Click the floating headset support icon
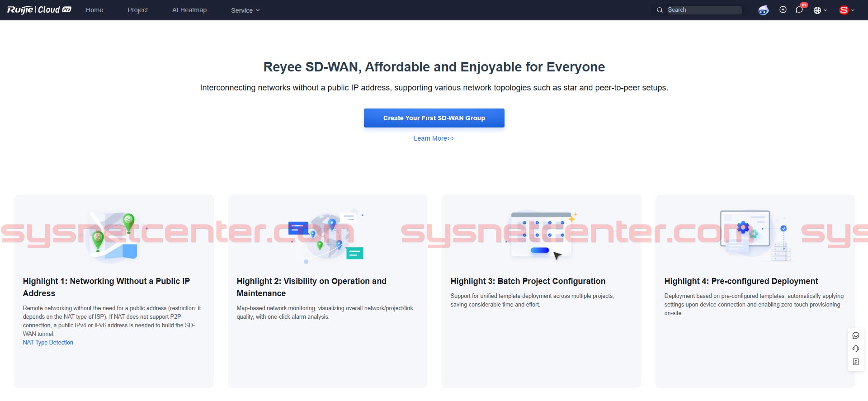The image size is (868, 401). 856,349
